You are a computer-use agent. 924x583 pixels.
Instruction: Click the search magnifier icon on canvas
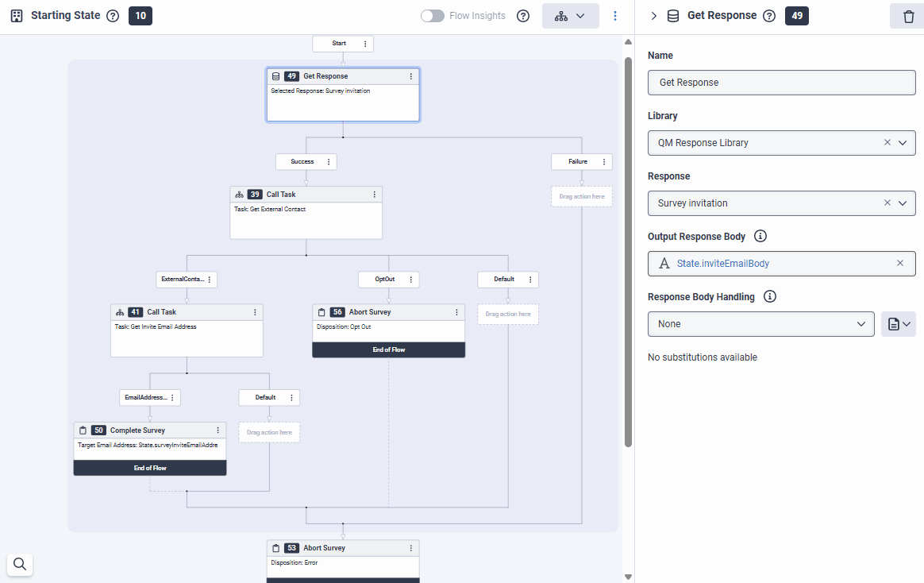point(20,564)
